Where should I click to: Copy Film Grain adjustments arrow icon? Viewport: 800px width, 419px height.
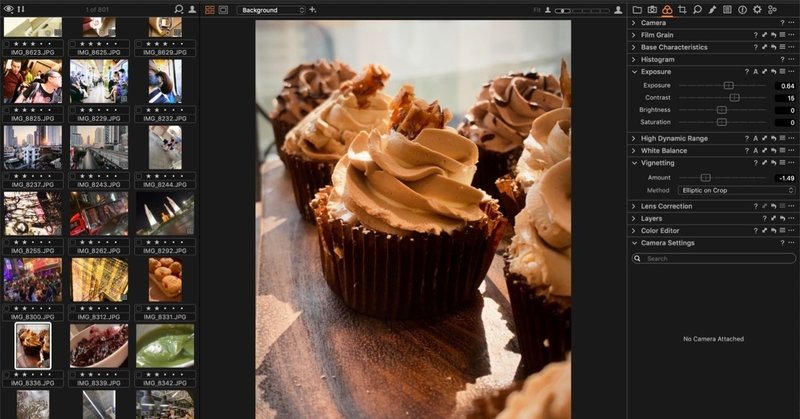click(x=764, y=35)
